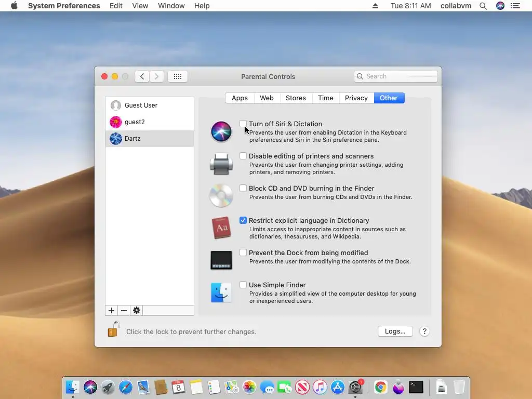Go forward with the right chevron button
The width and height of the screenshot is (532, 399).
(x=156, y=76)
